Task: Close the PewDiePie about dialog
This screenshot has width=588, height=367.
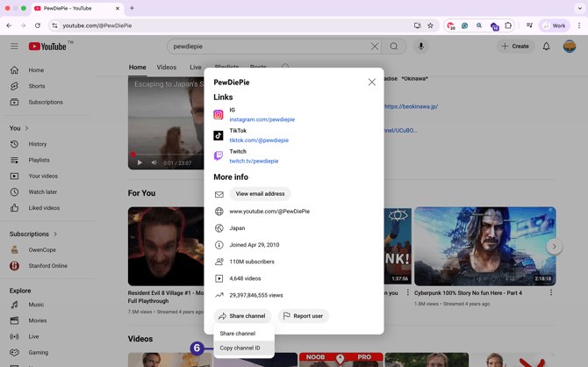Action: pyautogui.click(x=371, y=82)
